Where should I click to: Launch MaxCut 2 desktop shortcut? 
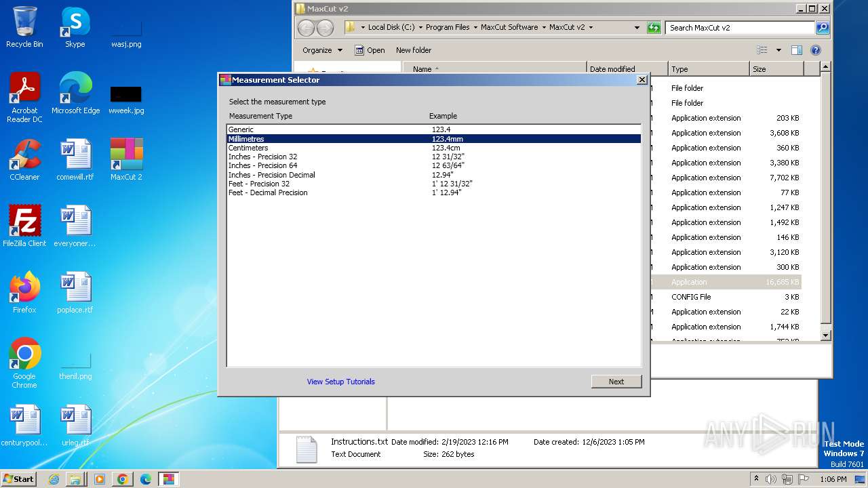[126, 160]
